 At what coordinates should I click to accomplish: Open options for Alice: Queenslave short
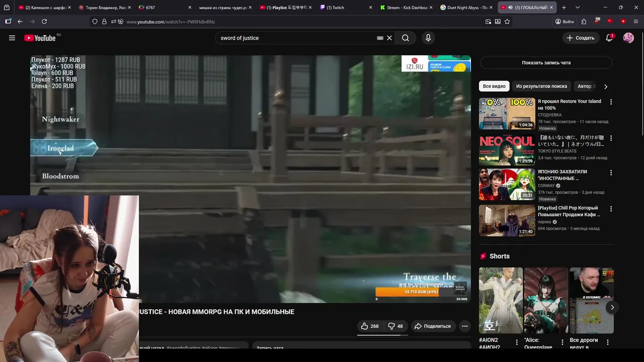click(x=562, y=342)
